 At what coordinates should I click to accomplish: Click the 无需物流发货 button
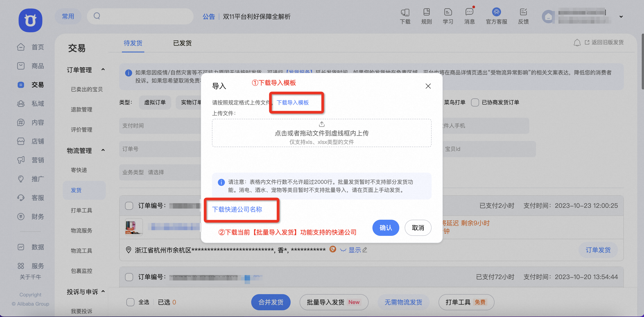(403, 302)
